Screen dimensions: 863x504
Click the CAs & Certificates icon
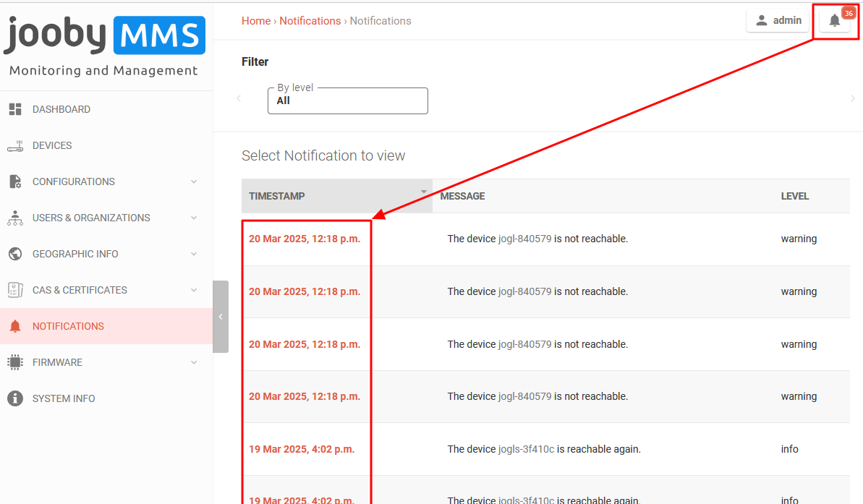tap(15, 290)
